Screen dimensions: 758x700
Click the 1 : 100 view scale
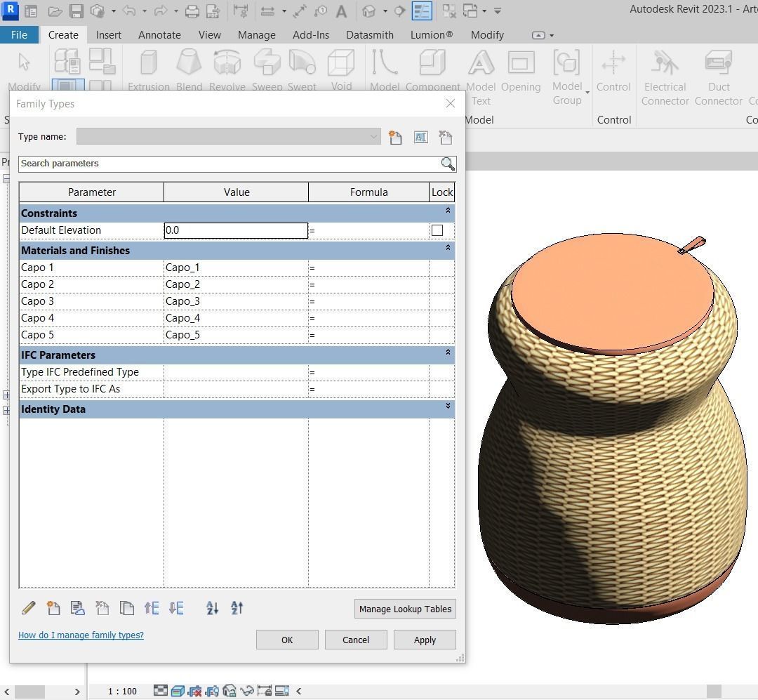click(122, 692)
